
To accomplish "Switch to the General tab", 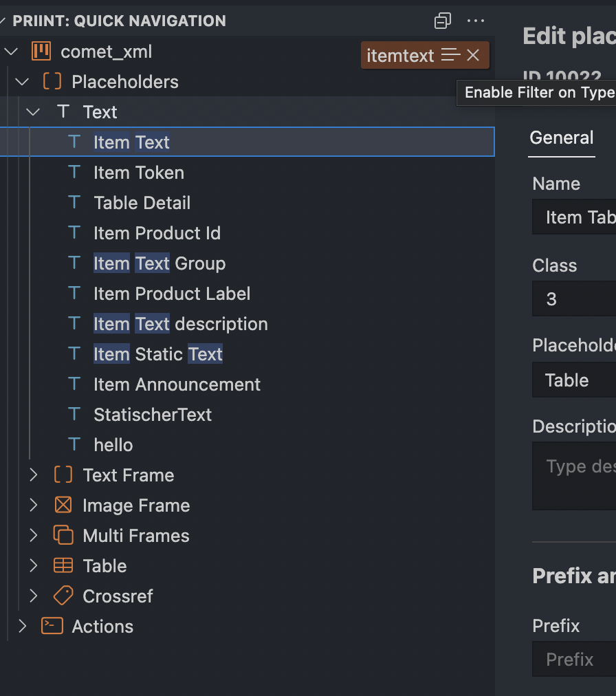I will (x=562, y=138).
